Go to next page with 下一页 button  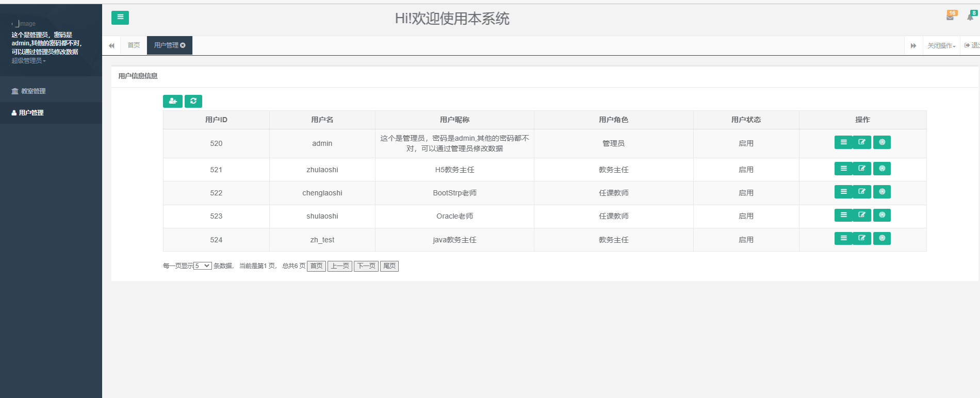click(x=366, y=266)
